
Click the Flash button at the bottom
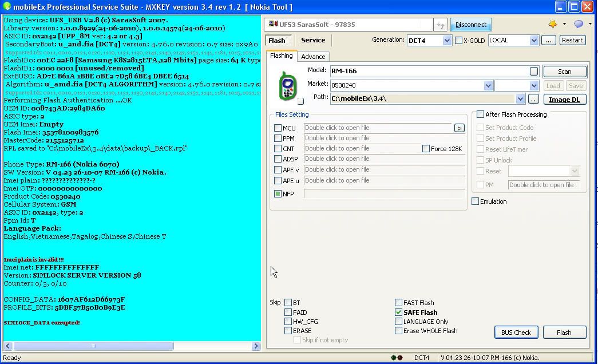click(x=564, y=333)
